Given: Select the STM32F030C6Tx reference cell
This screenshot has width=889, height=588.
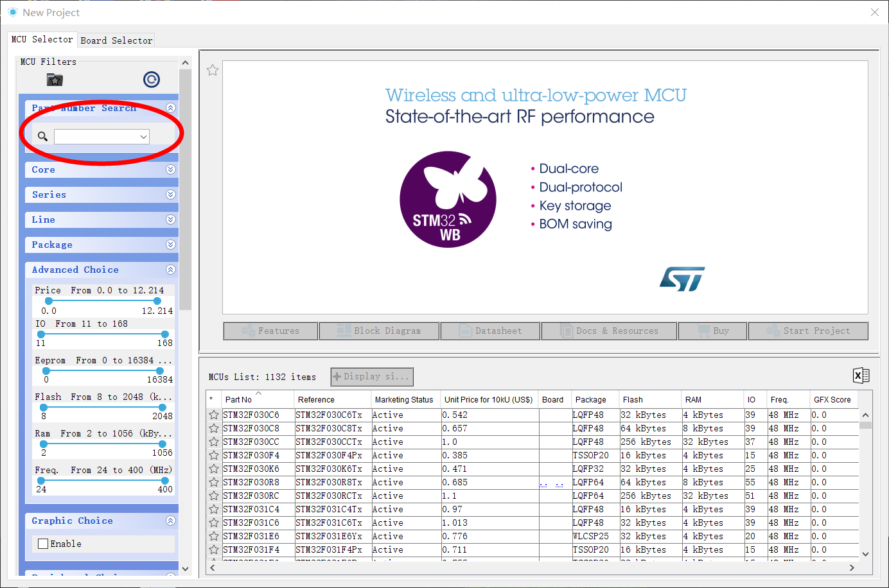Looking at the screenshot, I should pyautogui.click(x=332, y=415).
